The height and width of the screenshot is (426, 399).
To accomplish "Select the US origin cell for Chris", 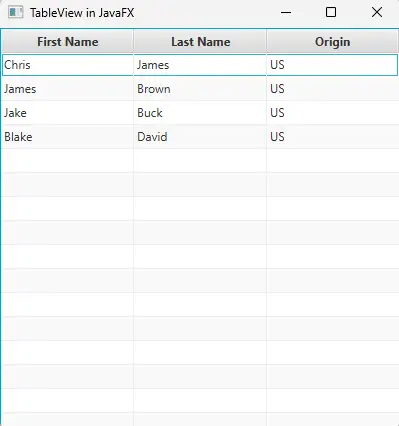I will 332,65.
